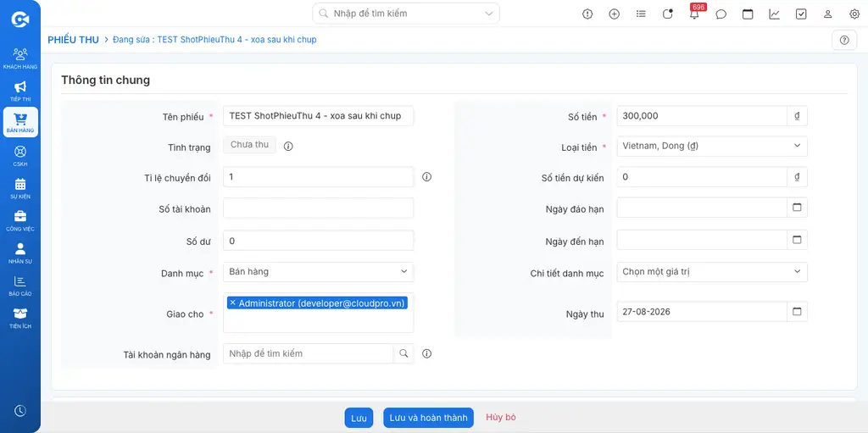
Task: Open the settings gear icon
Action: 854,14
